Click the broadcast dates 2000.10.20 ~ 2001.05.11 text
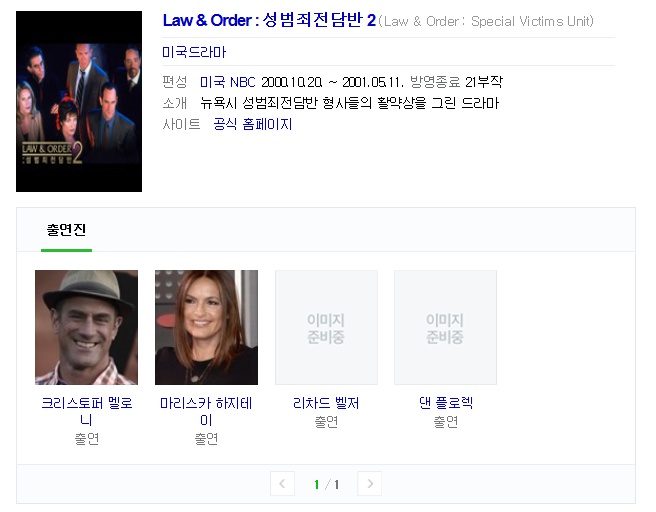This screenshot has height=512, width=656. coord(332,82)
